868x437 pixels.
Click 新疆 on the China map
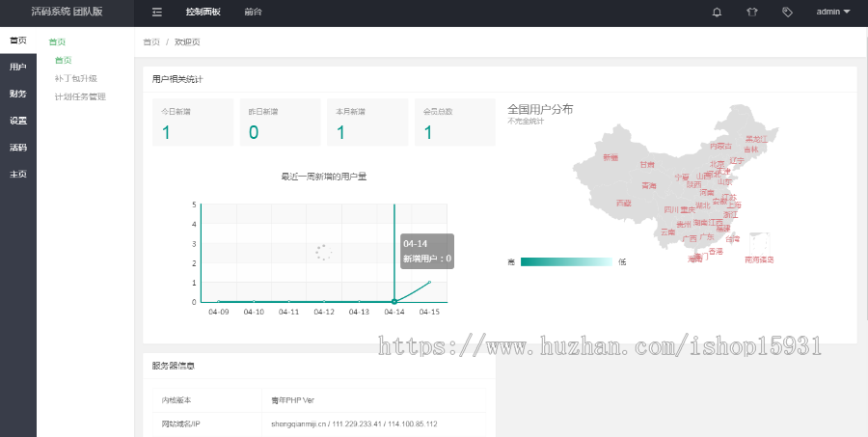pos(610,158)
